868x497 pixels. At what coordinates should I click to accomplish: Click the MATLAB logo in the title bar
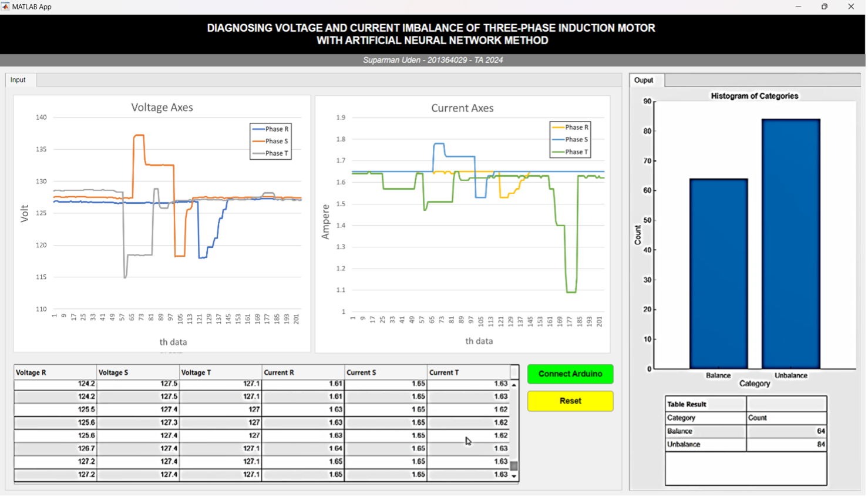(6, 6)
